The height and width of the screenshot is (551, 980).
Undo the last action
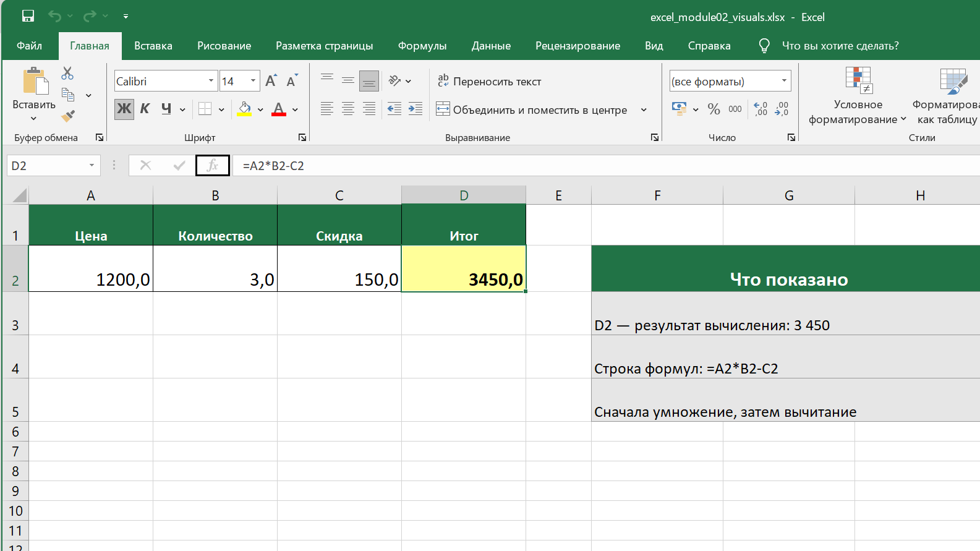click(55, 17)
